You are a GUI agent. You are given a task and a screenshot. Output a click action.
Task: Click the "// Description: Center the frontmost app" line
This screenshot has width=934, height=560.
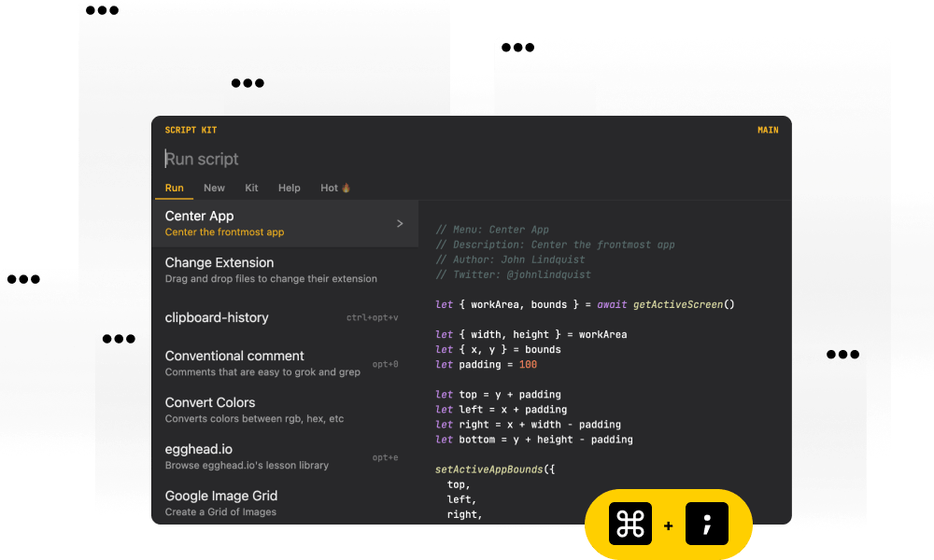(555, 245)
